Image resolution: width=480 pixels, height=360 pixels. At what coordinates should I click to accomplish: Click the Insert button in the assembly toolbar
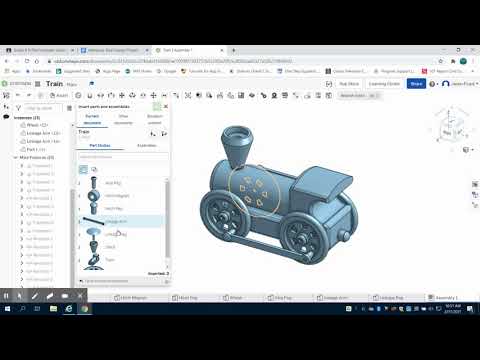59,95
